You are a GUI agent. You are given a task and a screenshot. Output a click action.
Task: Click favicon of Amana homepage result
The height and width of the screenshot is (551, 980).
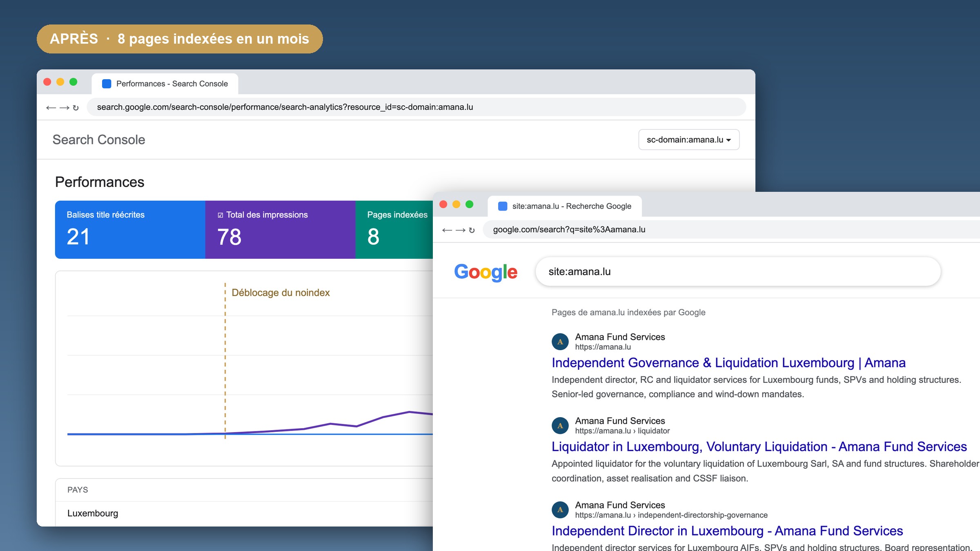click(x=560, y=342)
